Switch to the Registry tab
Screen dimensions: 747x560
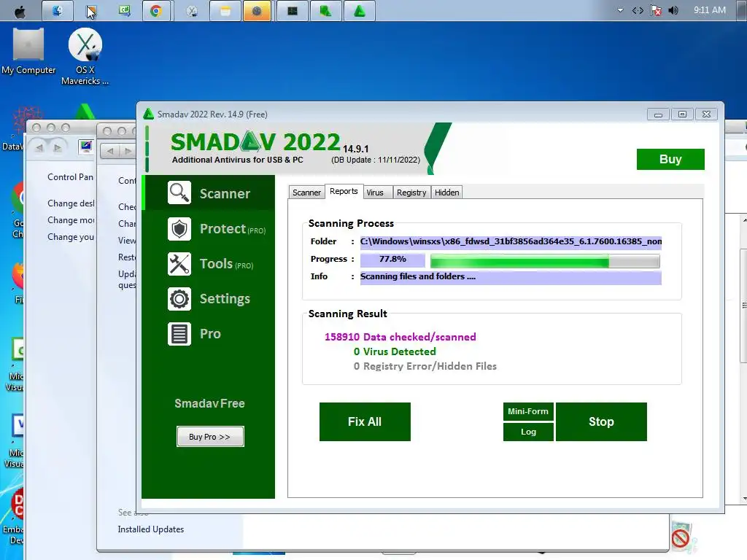411,192
